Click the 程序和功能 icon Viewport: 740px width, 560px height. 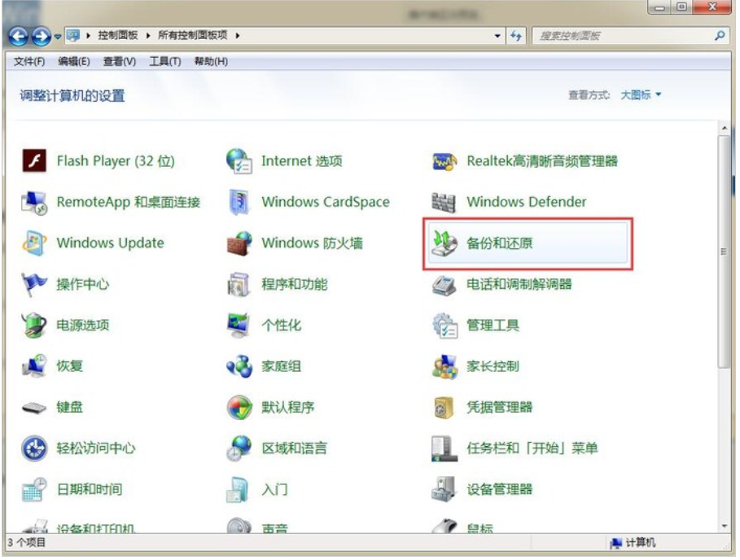point(239,285)
